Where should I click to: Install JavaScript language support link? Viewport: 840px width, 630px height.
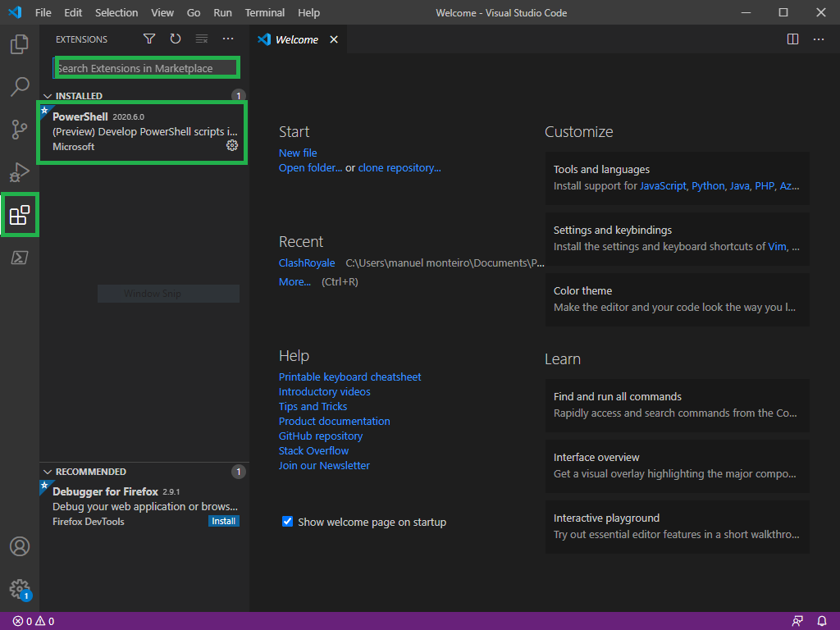click(x=663, y=186)
